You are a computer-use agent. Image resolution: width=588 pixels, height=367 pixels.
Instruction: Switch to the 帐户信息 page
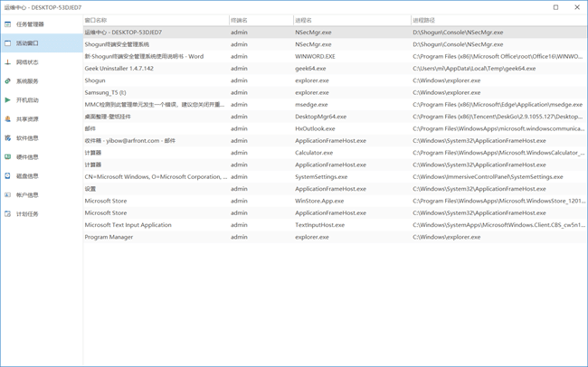point(27,195)
